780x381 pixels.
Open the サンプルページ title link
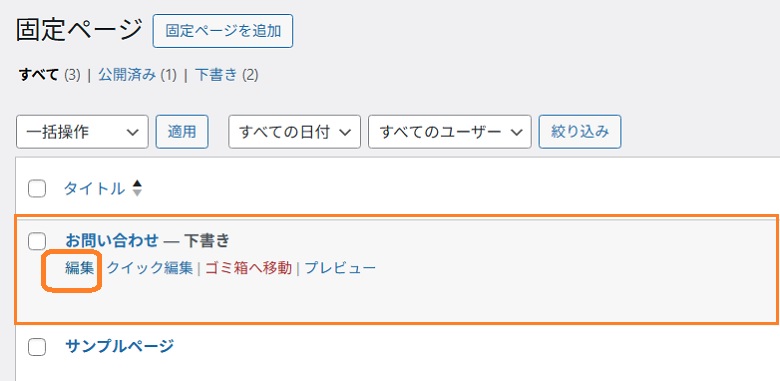(120, 346)
